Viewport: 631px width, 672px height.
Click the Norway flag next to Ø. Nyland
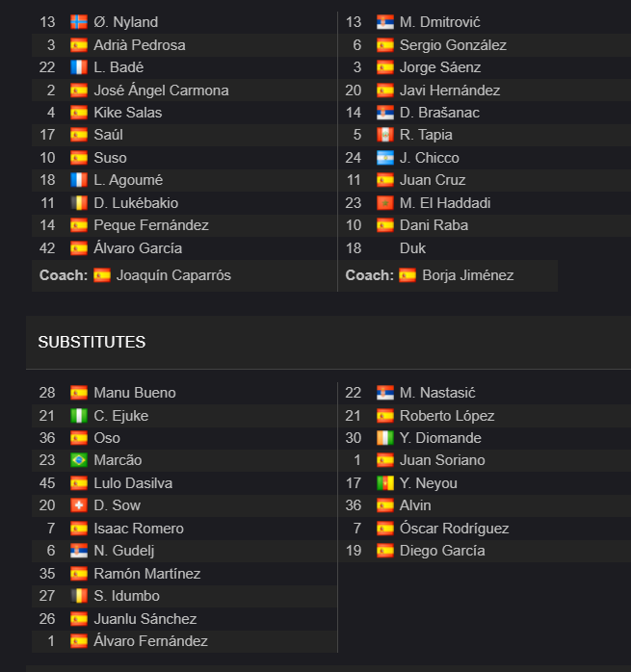(x=79, y=22)
